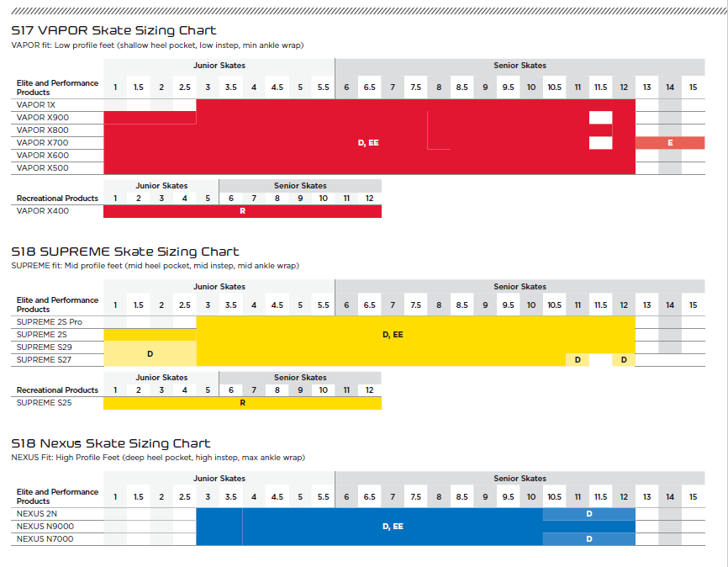Click 'Recreational Products' in the VAPOR chart
The image size is (728, 567).
click(x=57, y=199)
